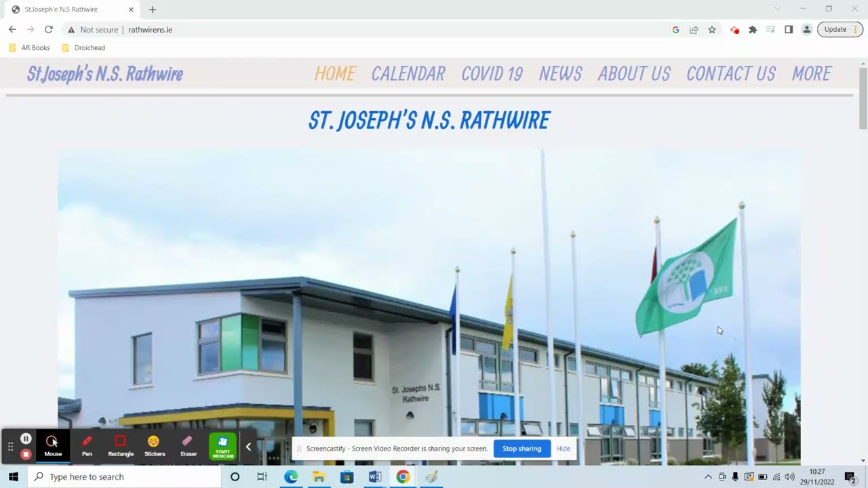Open the Screencastify extension icon
Viewport: 868px width, 488px height.
point(734,30)
